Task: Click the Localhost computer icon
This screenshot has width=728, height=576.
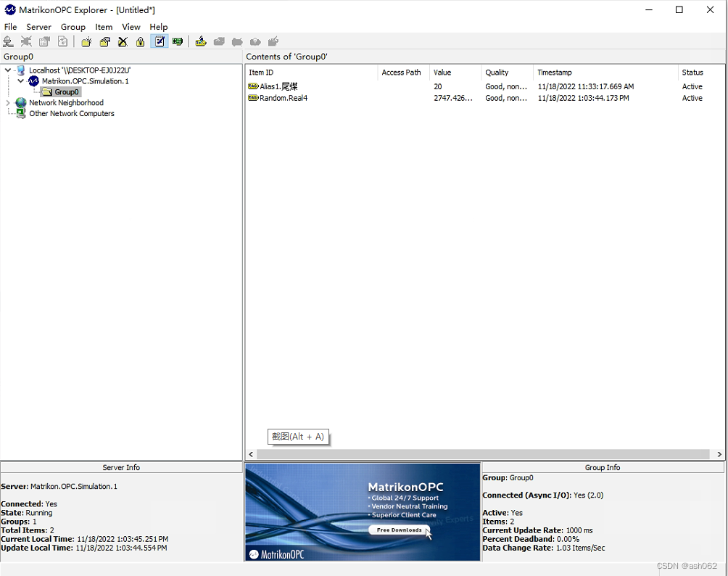Action: [x=21, y=70]
